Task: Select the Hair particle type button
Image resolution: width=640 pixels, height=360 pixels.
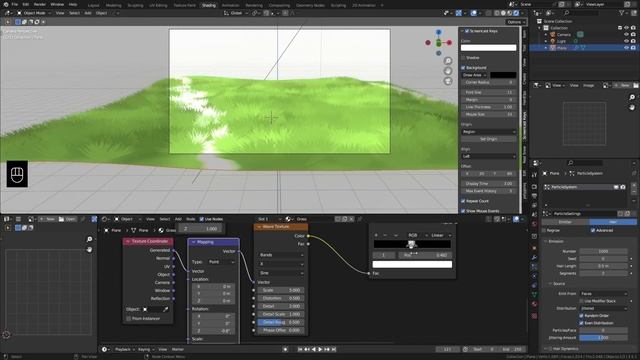Action: click(x=613, y=222)
